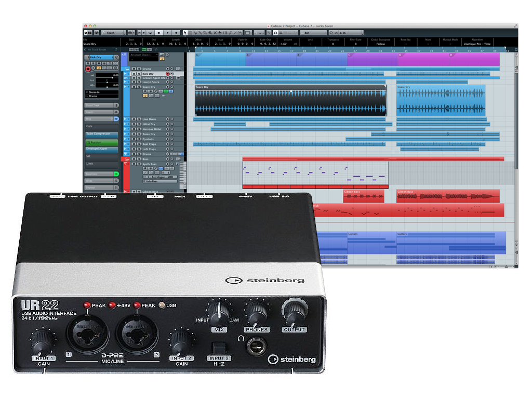Mute the Linn Drum track
The width and height of the screenshot is (532, 399).
tap(134, 119)
